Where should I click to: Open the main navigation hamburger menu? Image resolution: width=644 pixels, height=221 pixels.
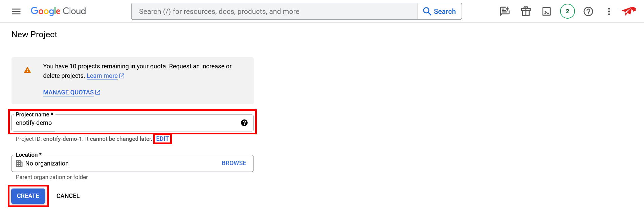[16, 12]
